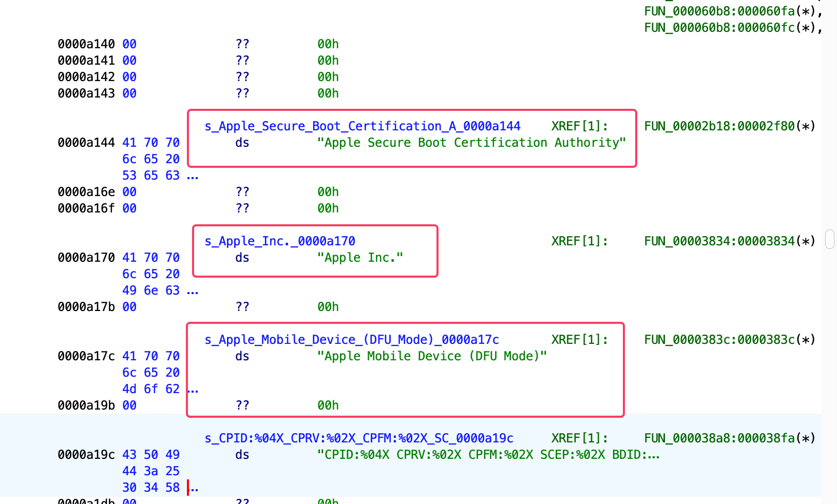Click string "Apple Secure Boot Certification Authority"
Image resolution: width=837 pixels, height=504 pixels.
pos(471,143)
